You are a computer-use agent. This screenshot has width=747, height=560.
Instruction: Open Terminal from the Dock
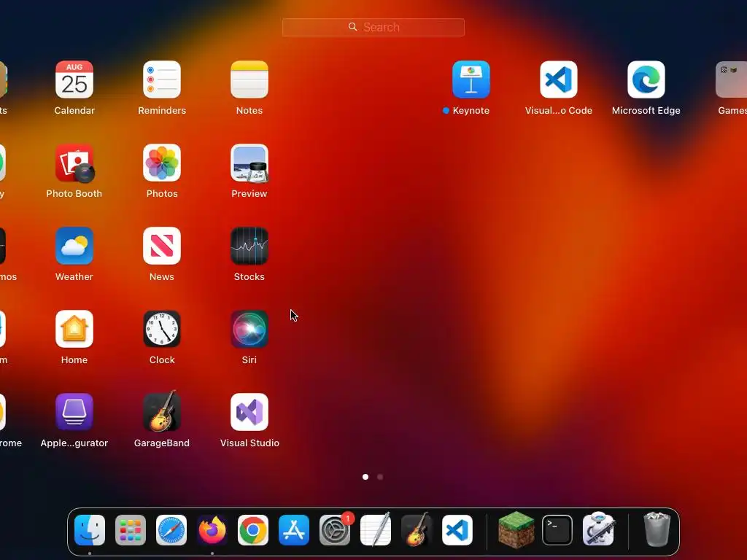click(x=557, y=530)
